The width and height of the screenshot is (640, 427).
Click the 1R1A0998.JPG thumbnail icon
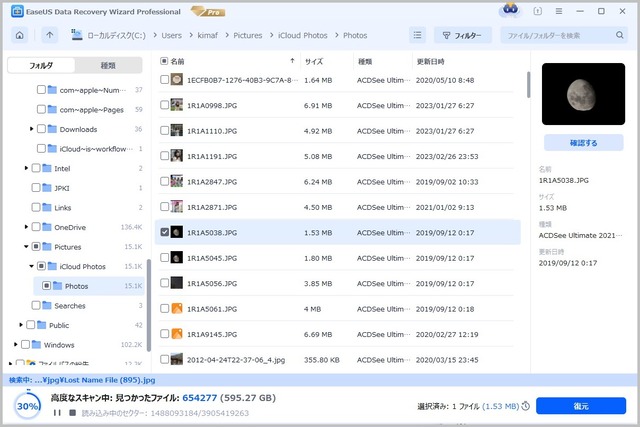(x=177, y=105)
